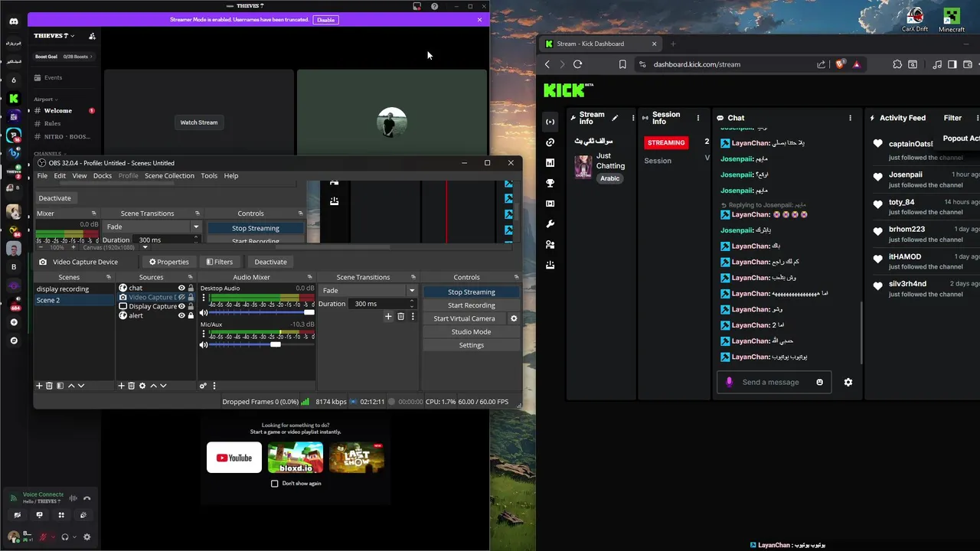Expand THIEVES server dropdown in Discord
The width and height of the screenshot is (980, 551).
point(54,36)
